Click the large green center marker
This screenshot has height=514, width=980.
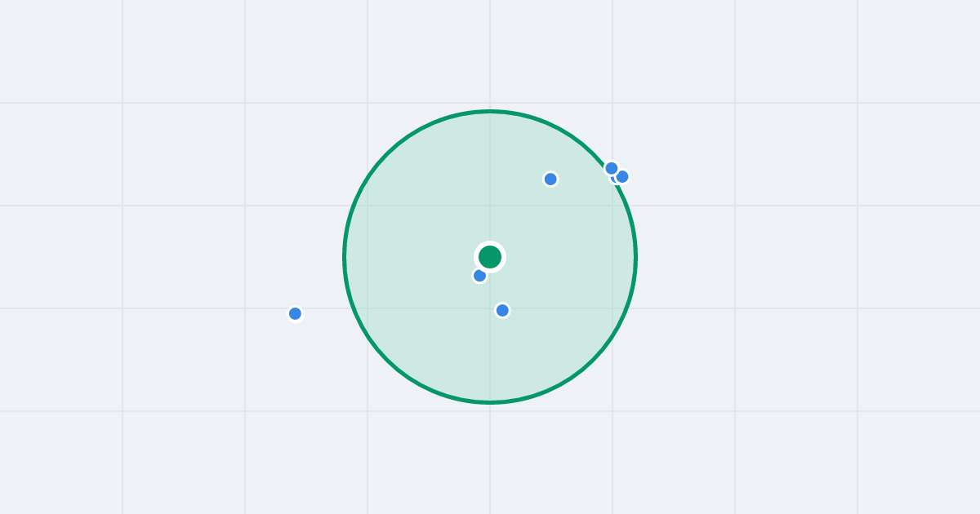pos(490,257)
